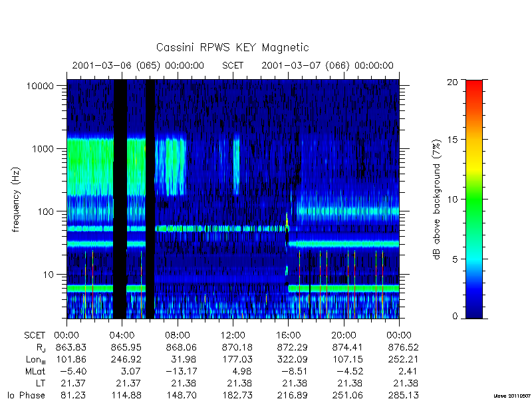This screenshot has width=532, height=399.
Task: Click the 08:00 time axis label
Action: [x=178, y=336]
